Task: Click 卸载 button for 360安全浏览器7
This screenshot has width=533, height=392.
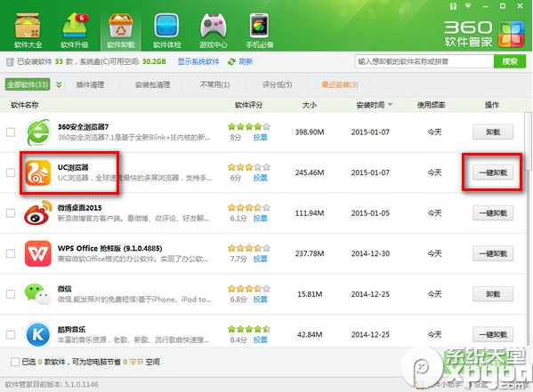Action: coord(493,132)
